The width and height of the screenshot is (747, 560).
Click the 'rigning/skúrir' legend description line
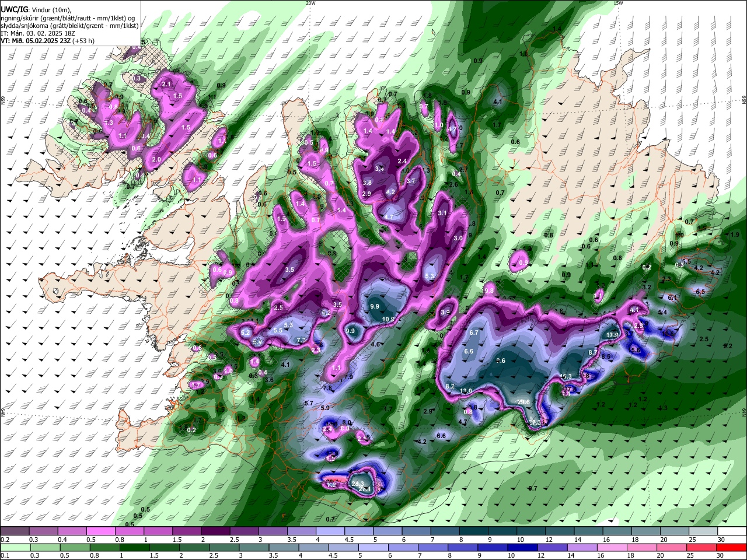tap(68, 18)
